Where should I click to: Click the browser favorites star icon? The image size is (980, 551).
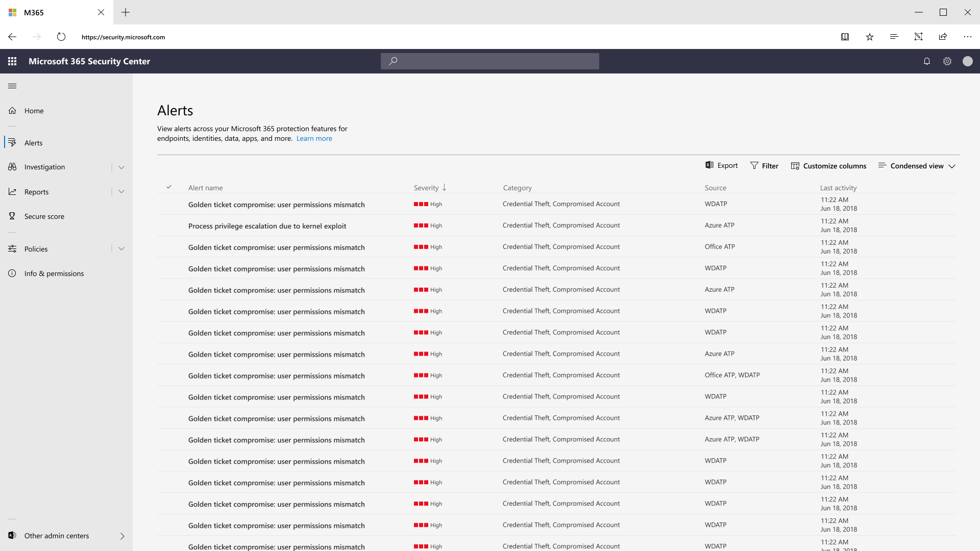click(870, 37)
